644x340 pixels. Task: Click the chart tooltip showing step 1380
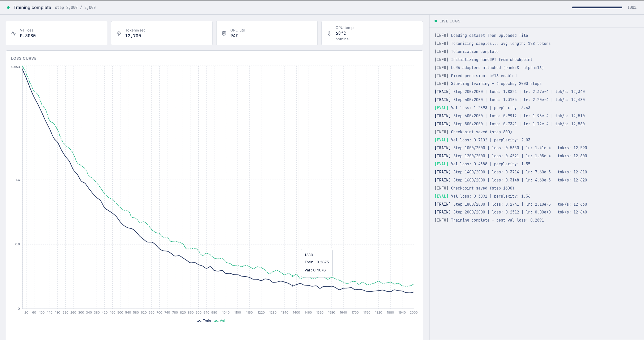(316, 263)
